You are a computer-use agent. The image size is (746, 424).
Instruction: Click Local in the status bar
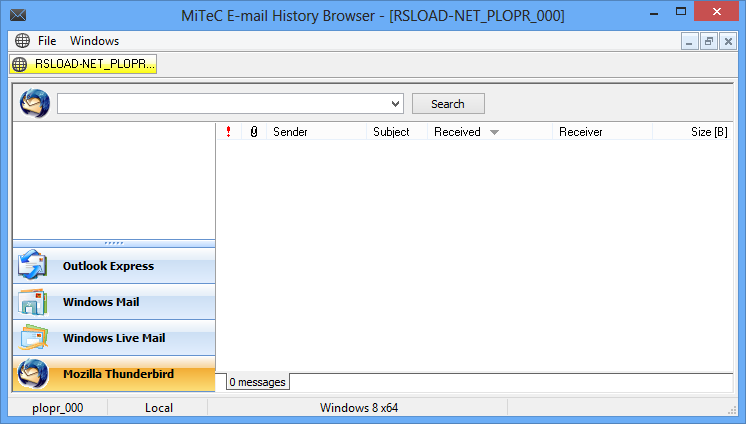pyautogui.click(x=159, y=408)
